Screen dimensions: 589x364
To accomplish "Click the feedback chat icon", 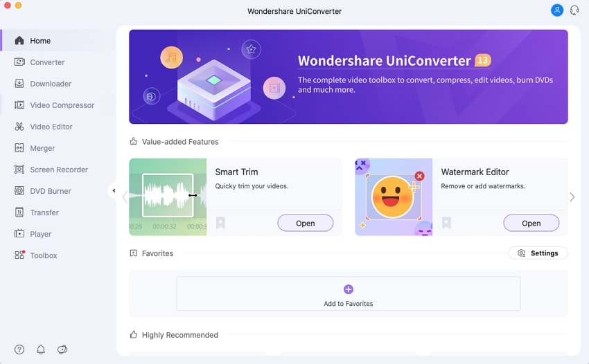I will pyautogui.click(x=62, y=349).
